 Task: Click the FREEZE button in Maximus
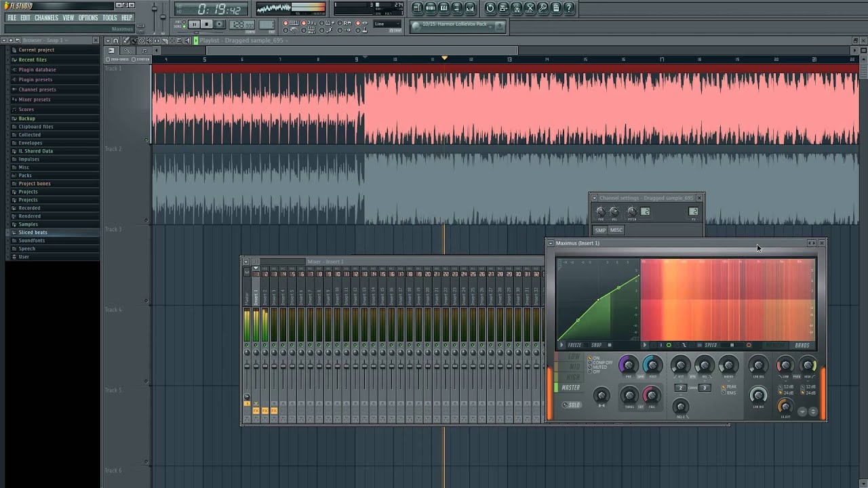574,345
